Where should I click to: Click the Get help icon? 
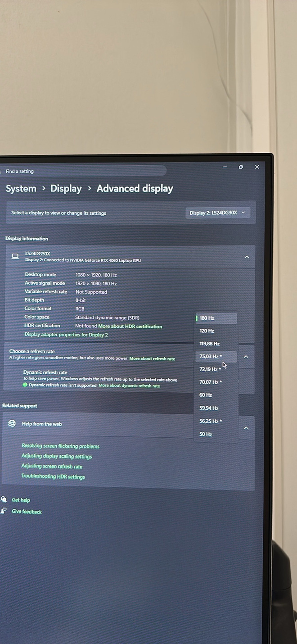[4, 499]
